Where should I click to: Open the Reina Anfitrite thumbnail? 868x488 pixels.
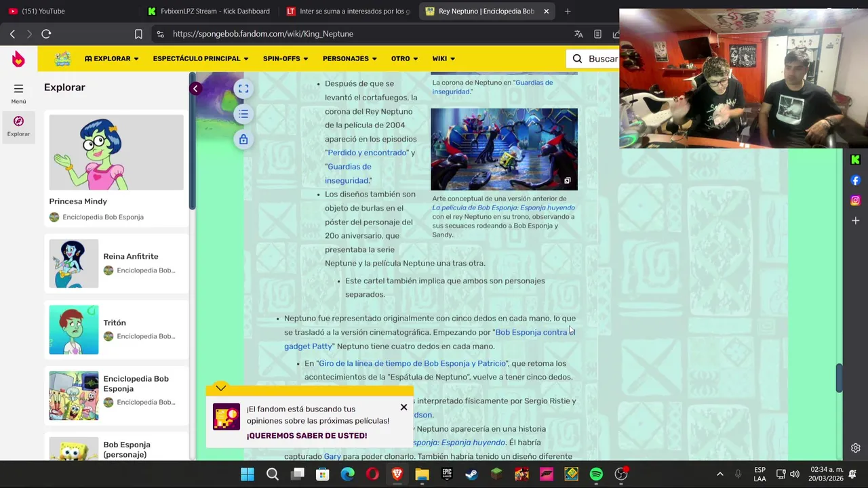click(x=73, y=264)
